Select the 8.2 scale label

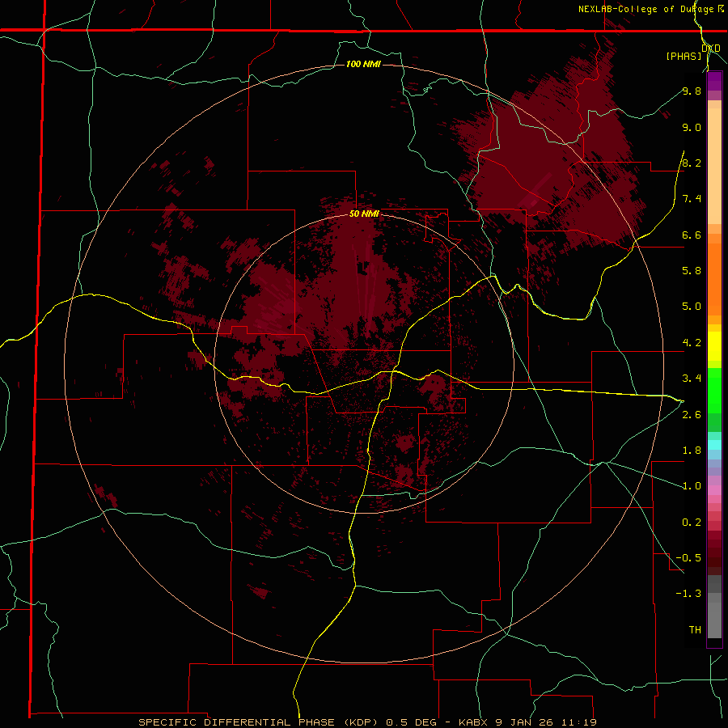(692, 163)
